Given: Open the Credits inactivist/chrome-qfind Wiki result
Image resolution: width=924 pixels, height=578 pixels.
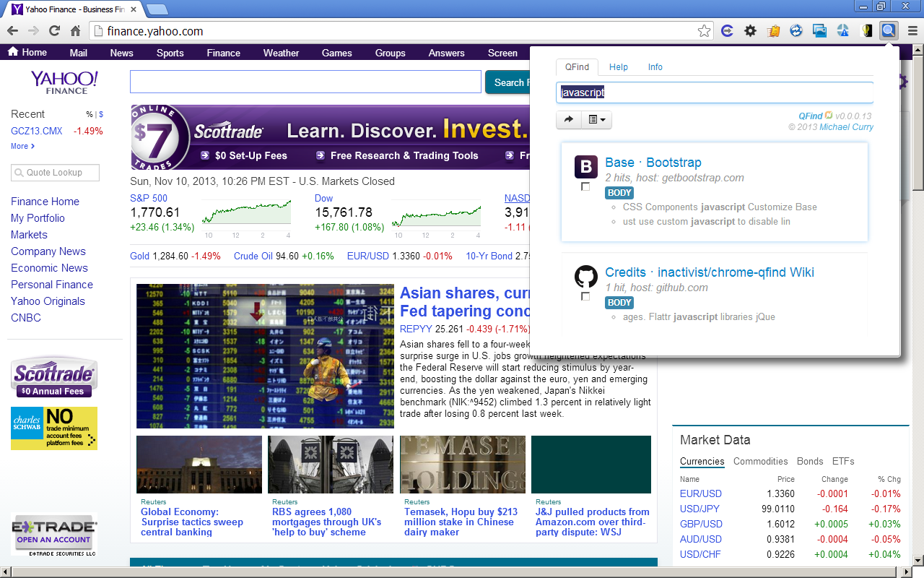Looking at the screenshot, I should point(710,272).
